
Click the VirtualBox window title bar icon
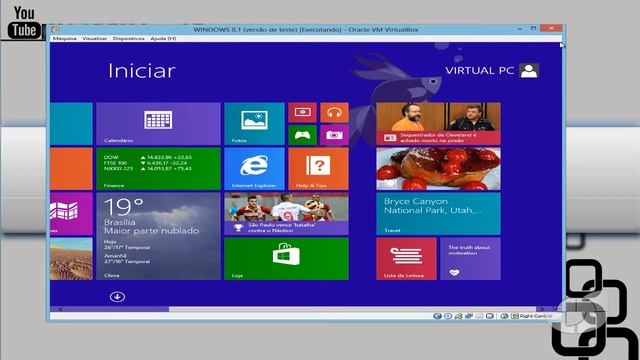tap(56, 29)
